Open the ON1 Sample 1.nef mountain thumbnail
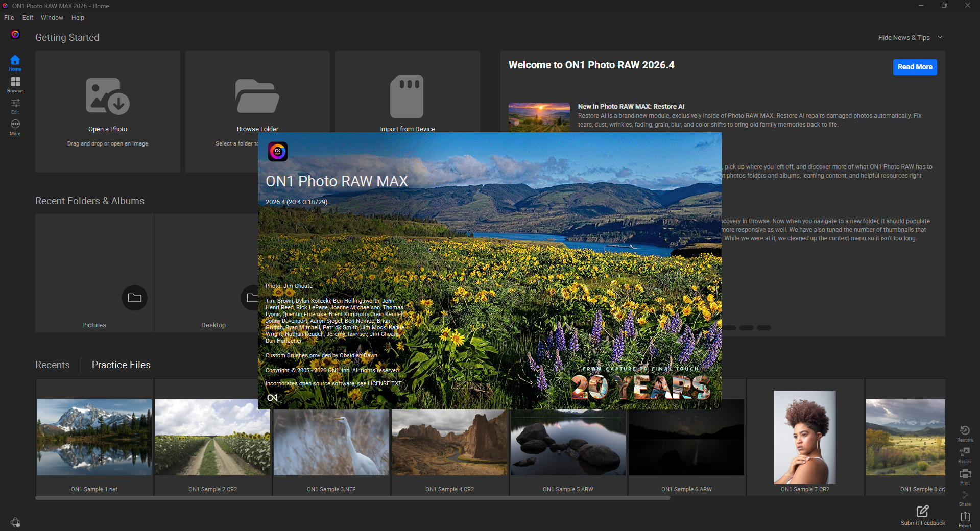The height and width of the screenshot is (531, 980). click(x=94, y=437)
